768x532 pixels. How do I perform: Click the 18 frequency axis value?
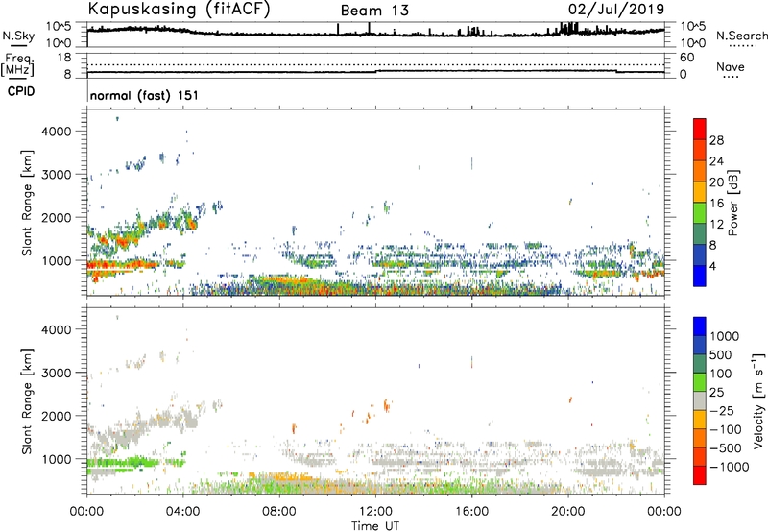pyautogui.click(x=63, y=58)
